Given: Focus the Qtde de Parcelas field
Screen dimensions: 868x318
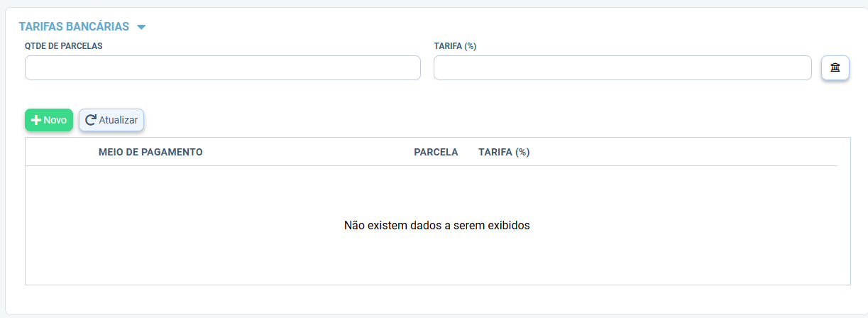Looking at the screenshot, I should [x=223, y=68].
